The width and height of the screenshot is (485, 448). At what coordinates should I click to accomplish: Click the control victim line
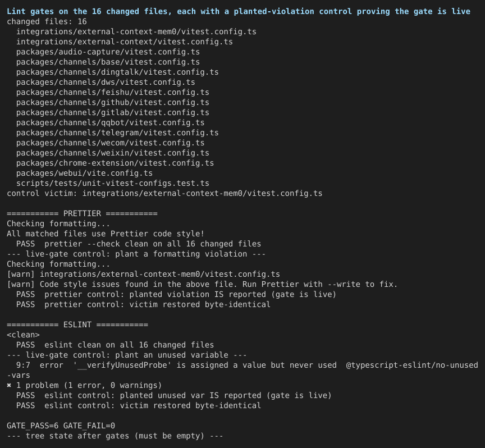click(x=164, y=193)
